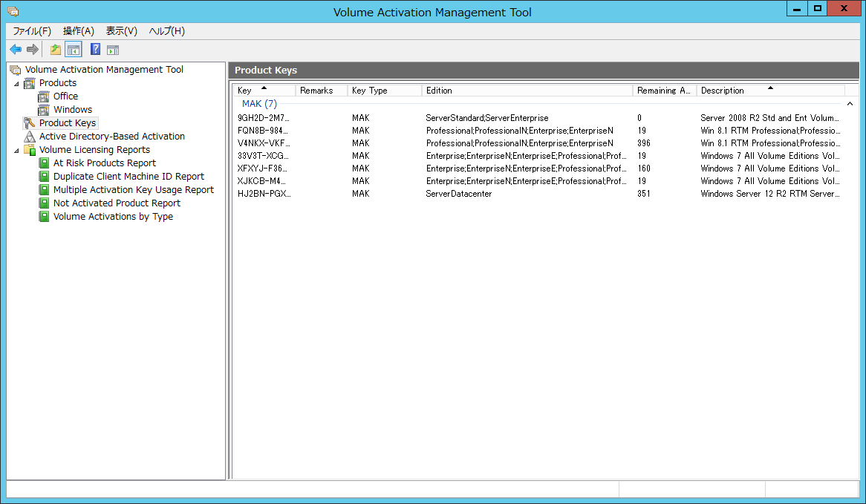Click remaining activations value 396
Viewport: 866px width, 504px height.
[644, 143]
